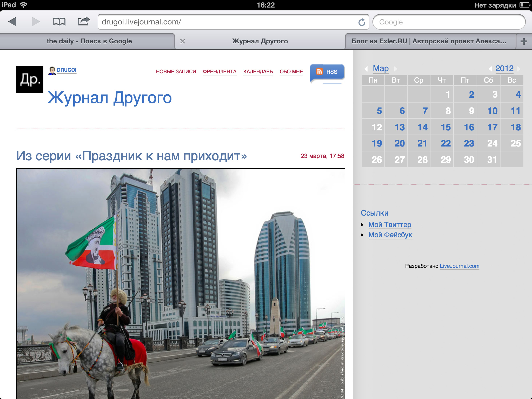Screen dimensions: 532x399
Task: Switch to Блог на Exler.RU tab
Action: pyautogui.click(x=429, y=41)
